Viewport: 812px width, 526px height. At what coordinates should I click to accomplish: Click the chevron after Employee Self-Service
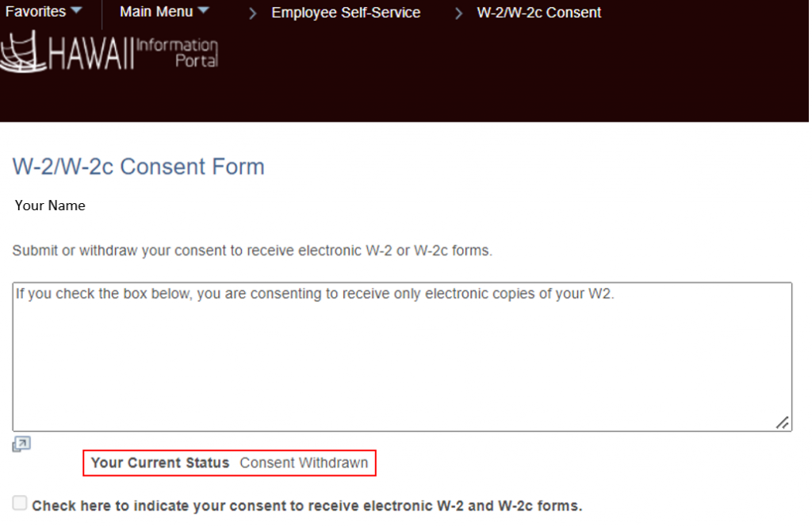[458, 13]
